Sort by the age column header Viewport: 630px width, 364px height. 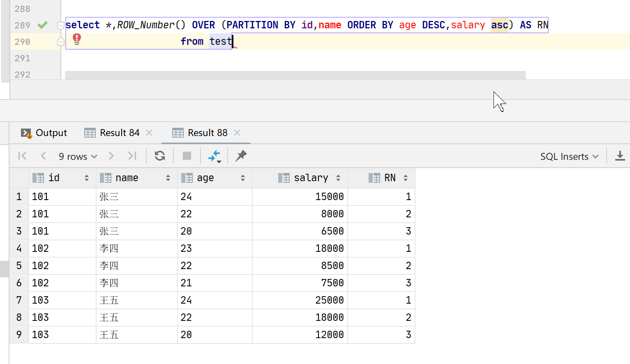[205, 178]
